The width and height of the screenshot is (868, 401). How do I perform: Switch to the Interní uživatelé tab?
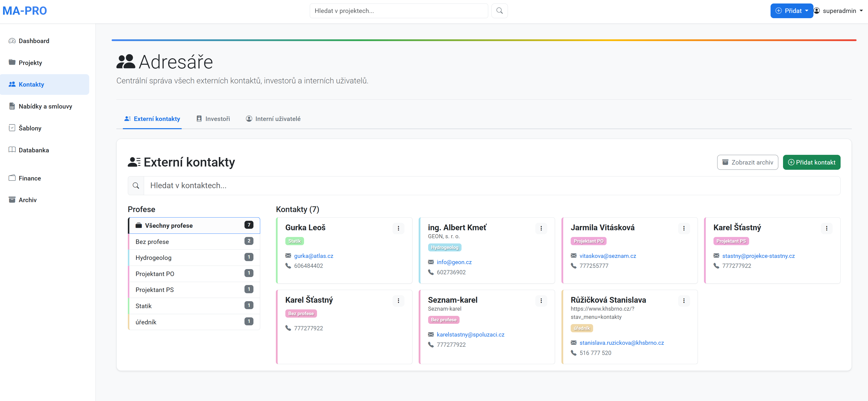(x=273, y=119)
